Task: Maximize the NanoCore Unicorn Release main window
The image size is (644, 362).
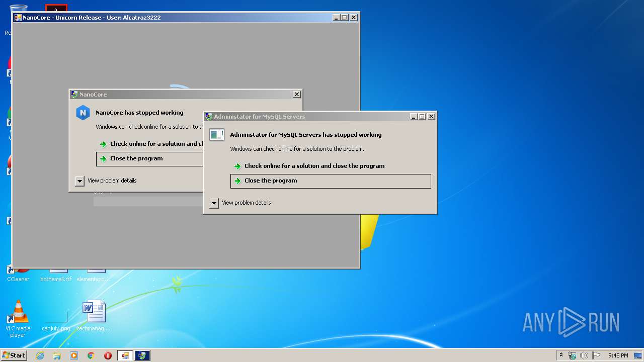Action: point(345,18)
